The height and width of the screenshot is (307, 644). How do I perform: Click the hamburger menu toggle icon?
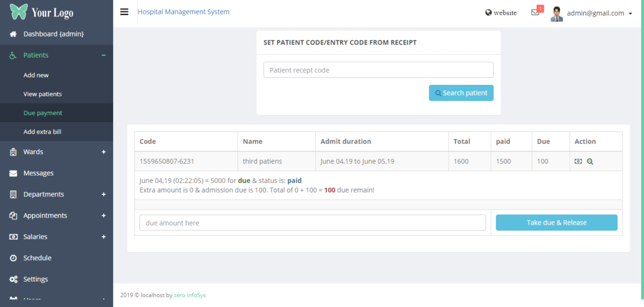pyautogui.click(x=124, y=12)
